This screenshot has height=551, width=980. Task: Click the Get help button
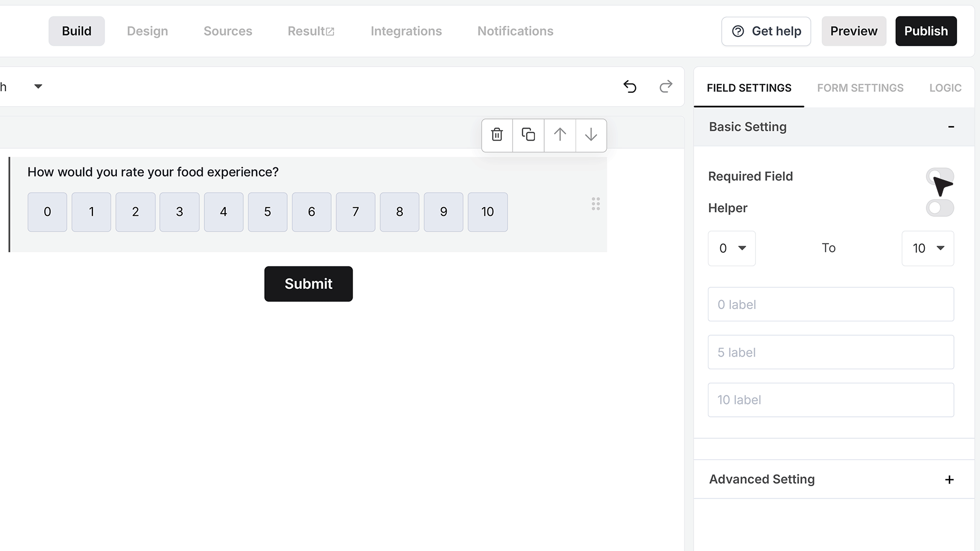[766, 31]
